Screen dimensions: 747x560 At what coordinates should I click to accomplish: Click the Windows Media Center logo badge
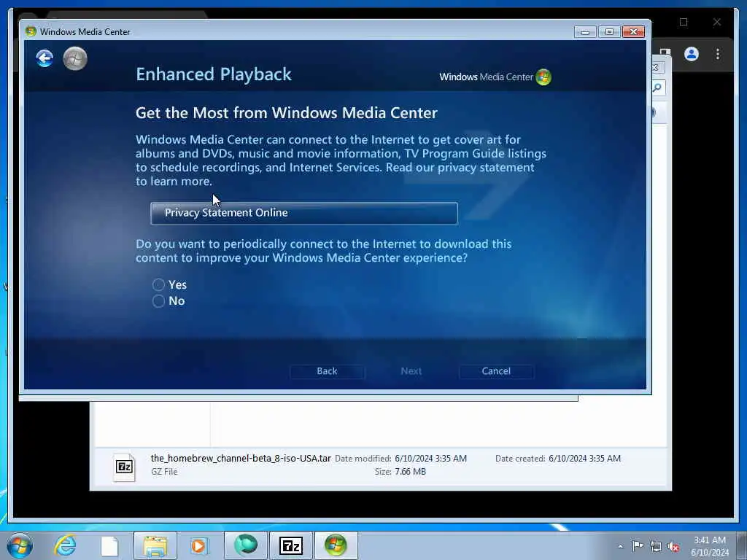[x=543, y=77]
